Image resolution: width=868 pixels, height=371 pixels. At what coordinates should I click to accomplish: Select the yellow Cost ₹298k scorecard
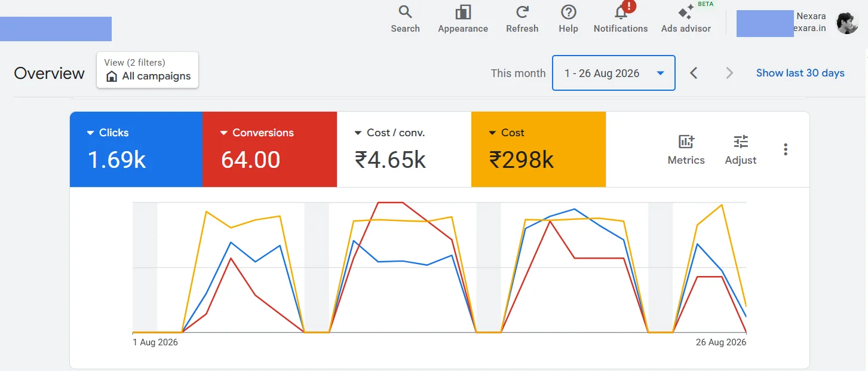[x=539, y=149]
